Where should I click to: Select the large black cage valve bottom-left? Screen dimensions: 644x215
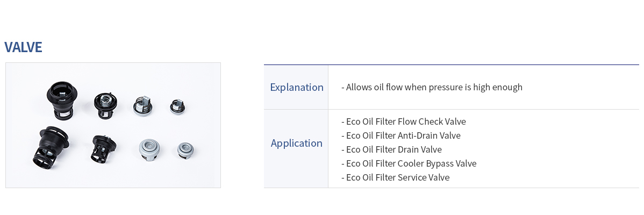51,148
